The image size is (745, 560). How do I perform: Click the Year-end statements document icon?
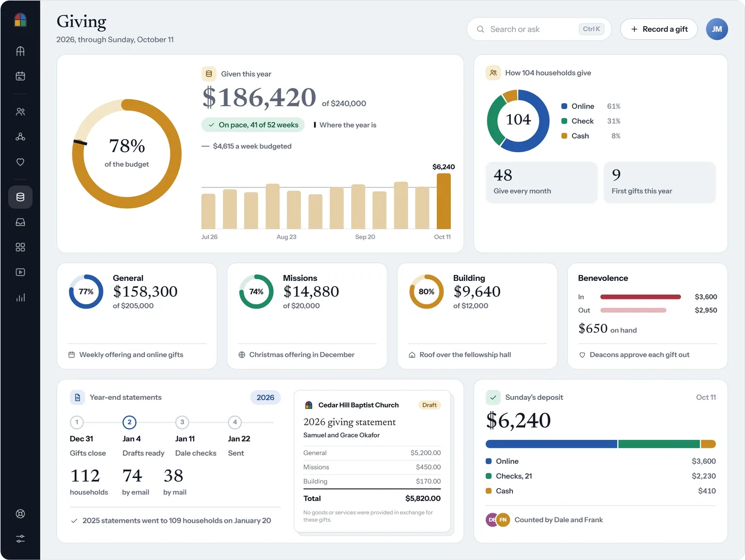point(77,397)
